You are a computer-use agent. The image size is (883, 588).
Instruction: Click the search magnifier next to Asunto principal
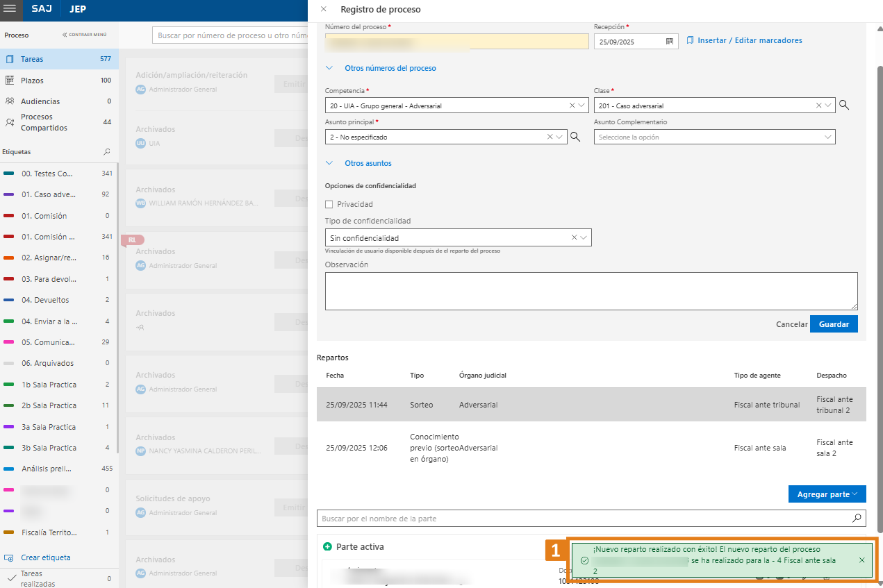click(575, 137)
